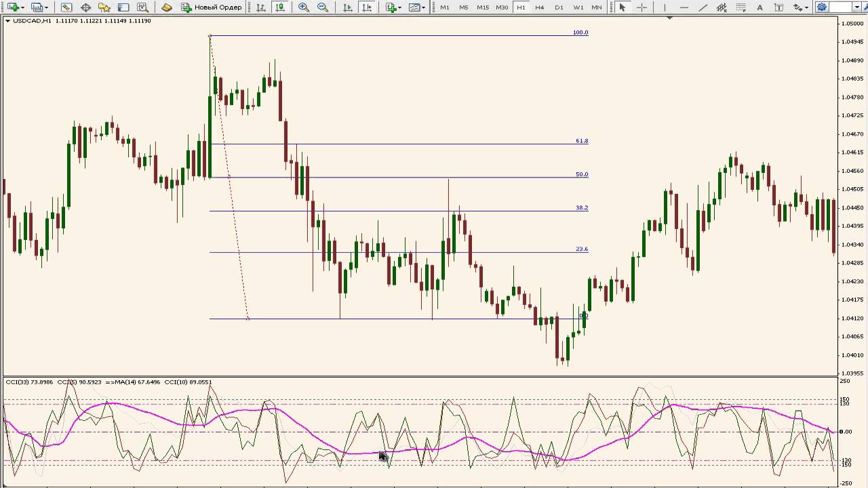Switch to the D1 timeframe
Image resolution: width=868 pixels, height=488 pixels.
(559, 7)
